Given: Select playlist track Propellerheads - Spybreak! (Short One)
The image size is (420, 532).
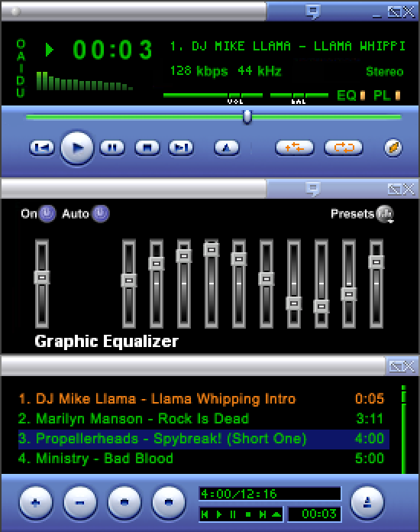Looking at the screenshot, I should coord(203,439).
